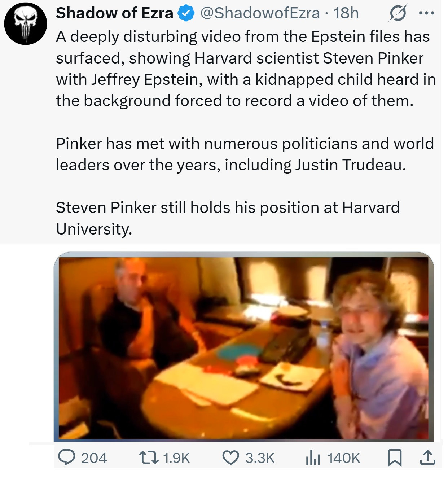Like the post with the heart
Image resolution: width=448 pixels, height=477 pixels.
click(x=230, y=458)
